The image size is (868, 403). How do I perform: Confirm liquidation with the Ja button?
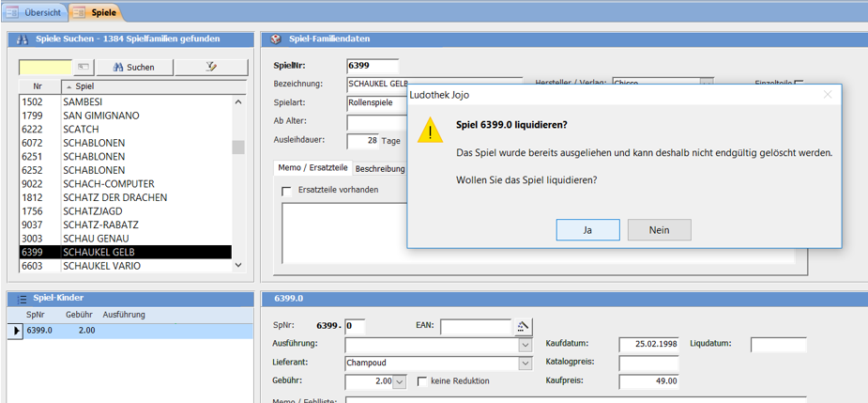click(x=587, y=229)
